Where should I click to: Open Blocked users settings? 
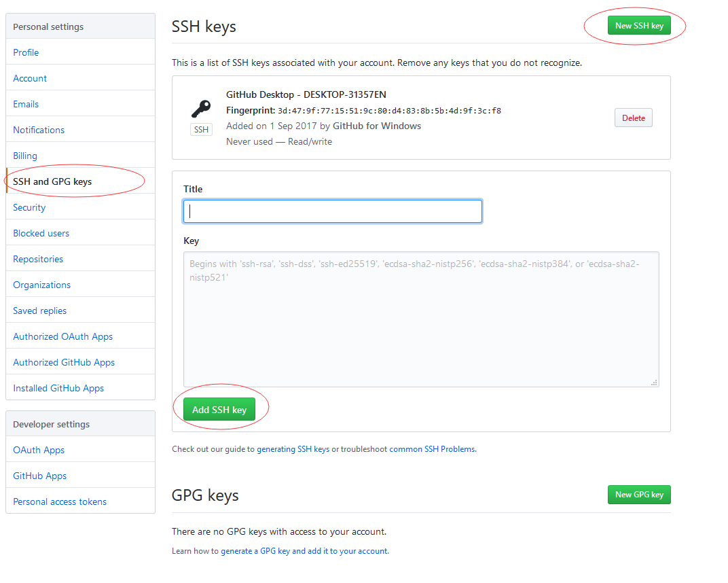click(41, 233)
